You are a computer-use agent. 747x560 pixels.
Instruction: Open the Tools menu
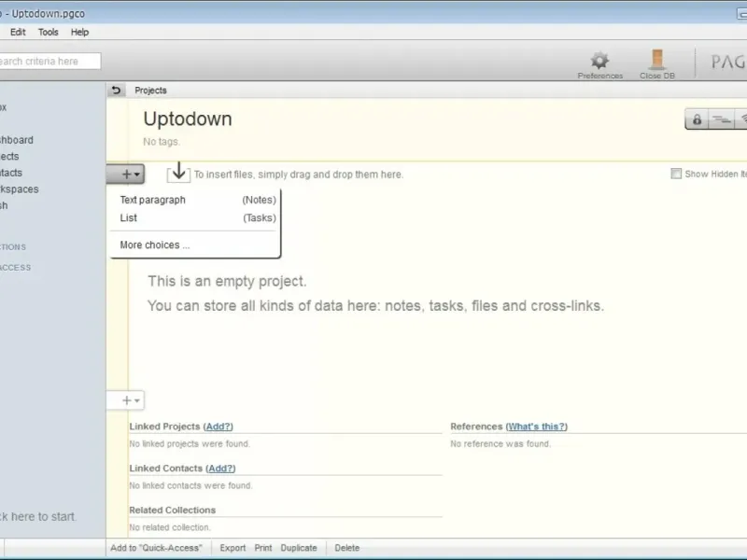(49, 33)
